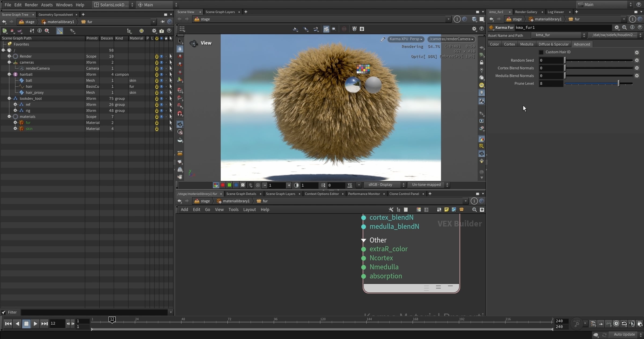Hide the hair_proxy prim with its eye icon

162,92
